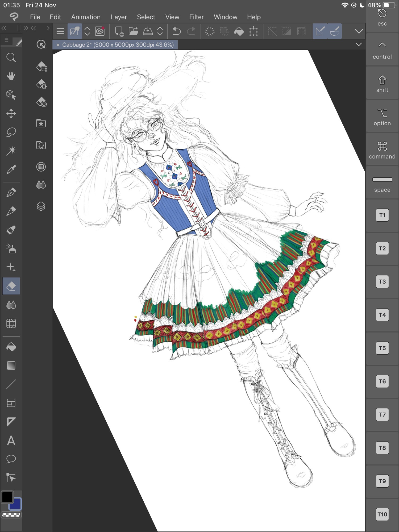Select the Lasso selection tool

[11, 132]
